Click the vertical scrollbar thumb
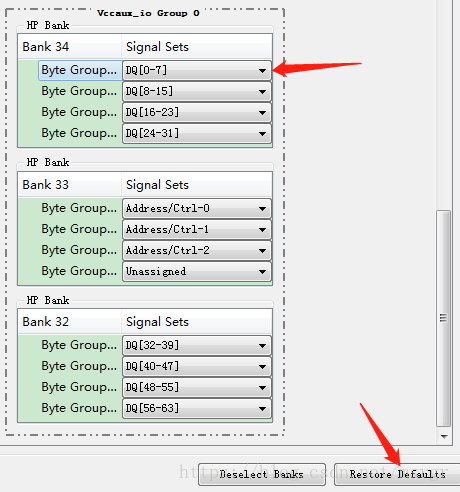Screen dimensions: 460x492 tap(443, 318)
